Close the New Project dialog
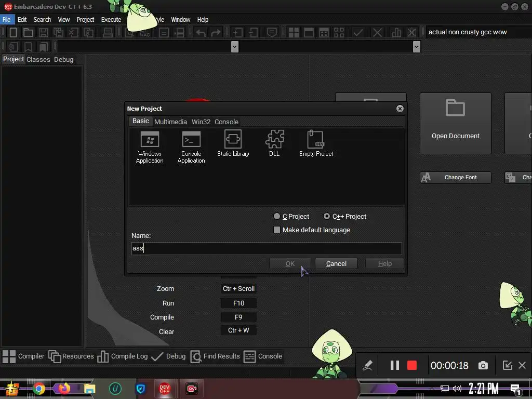Viewport: 532px width, 399px height. coord(400,108)
